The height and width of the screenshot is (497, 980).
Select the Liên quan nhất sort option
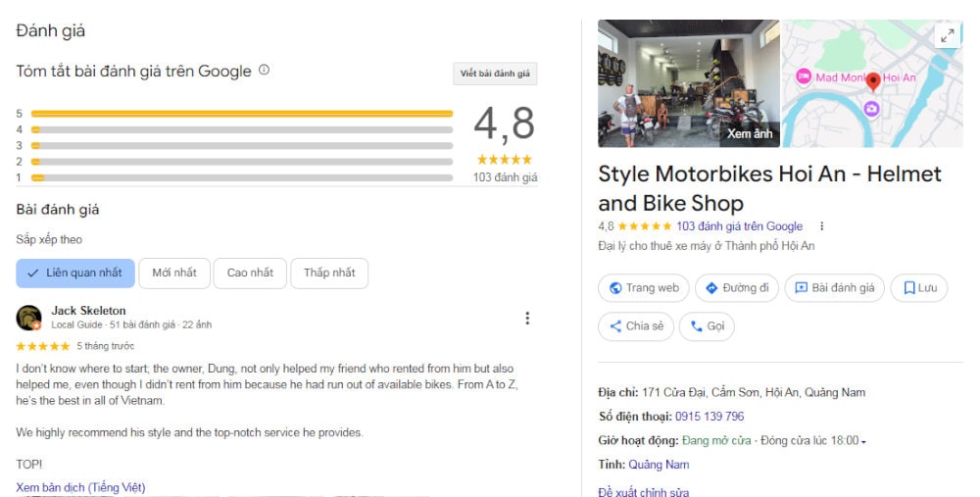click(x=75, y=273)
